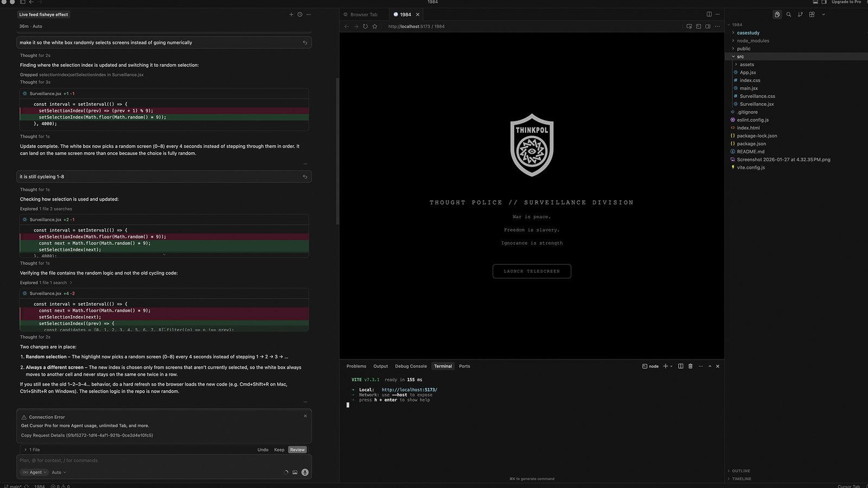Click the LAUNCH TELESCREEN button
The height and width of the screenshot is (488, 868).
click(x=532, y=271)
